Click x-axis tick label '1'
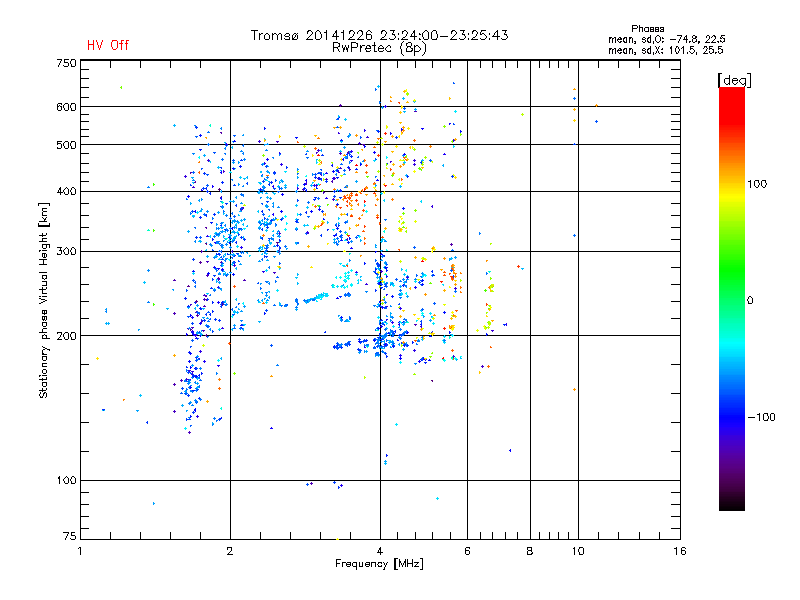The width and height of the screenshot is (800, 600). 80,551
